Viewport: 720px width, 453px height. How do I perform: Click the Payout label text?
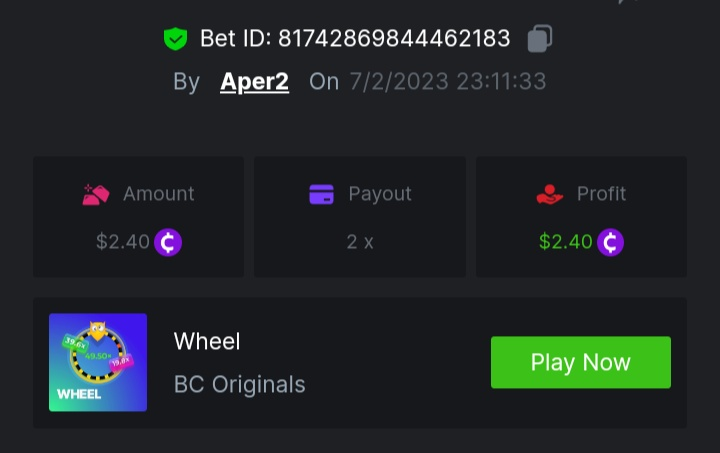[x=380, y=194]
